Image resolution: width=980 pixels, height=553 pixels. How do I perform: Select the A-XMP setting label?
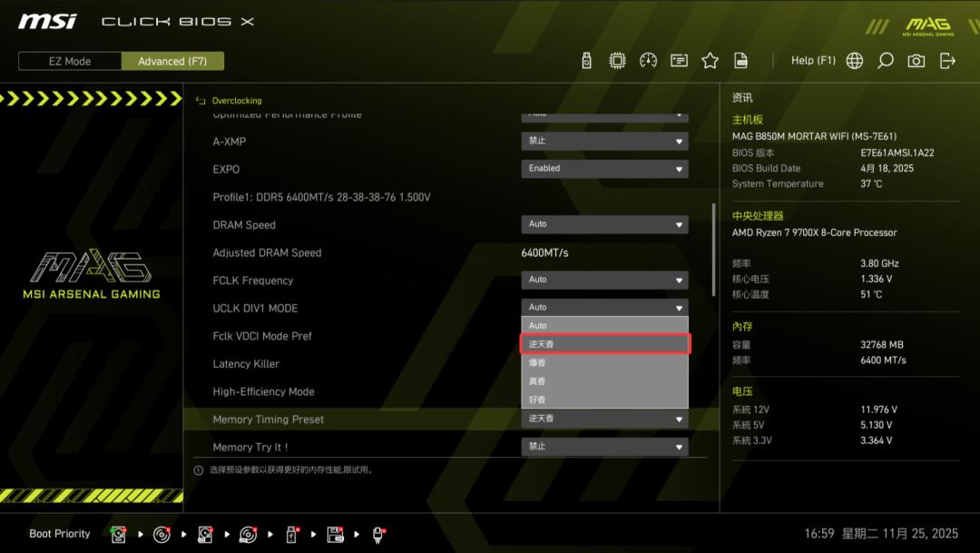click(230, 142)
